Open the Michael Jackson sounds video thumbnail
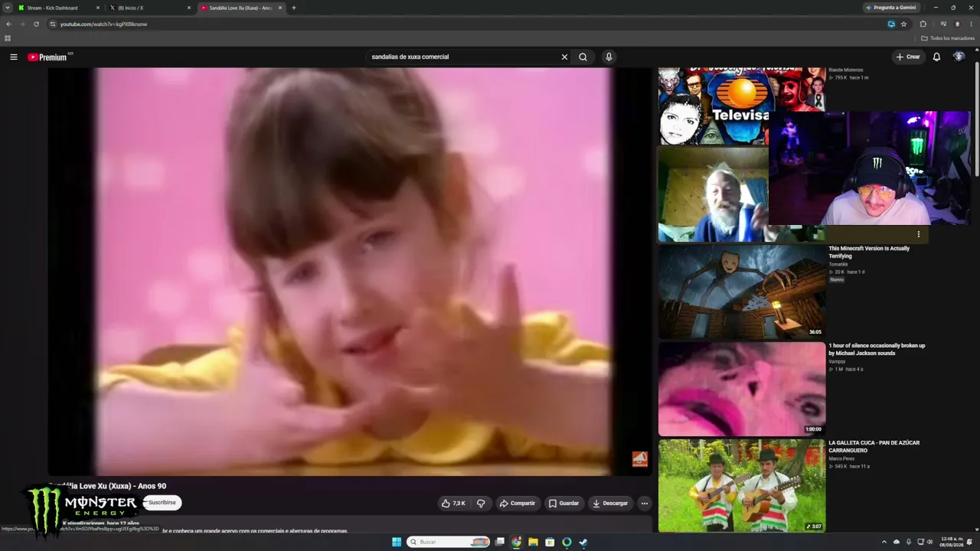980x551 pixels. coord(742,389)
